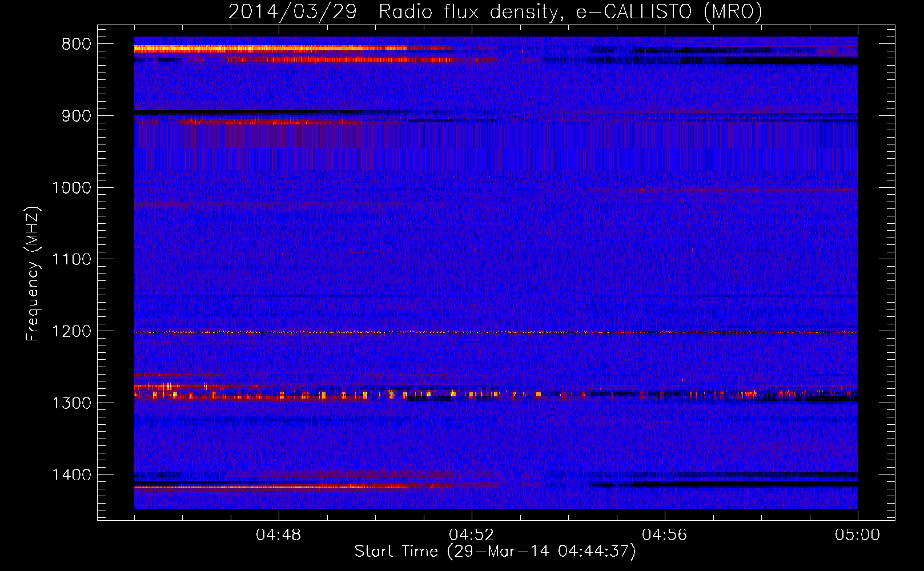Click the '800' frequency tick label
924x571 pixels.
click(x=77, y=45)
